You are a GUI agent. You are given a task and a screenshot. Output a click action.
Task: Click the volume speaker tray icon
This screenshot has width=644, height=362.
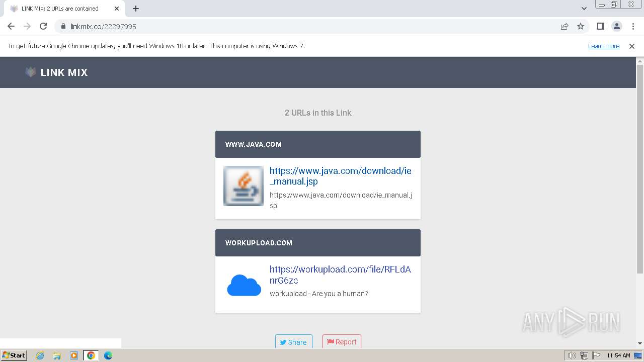pos(572,355)
